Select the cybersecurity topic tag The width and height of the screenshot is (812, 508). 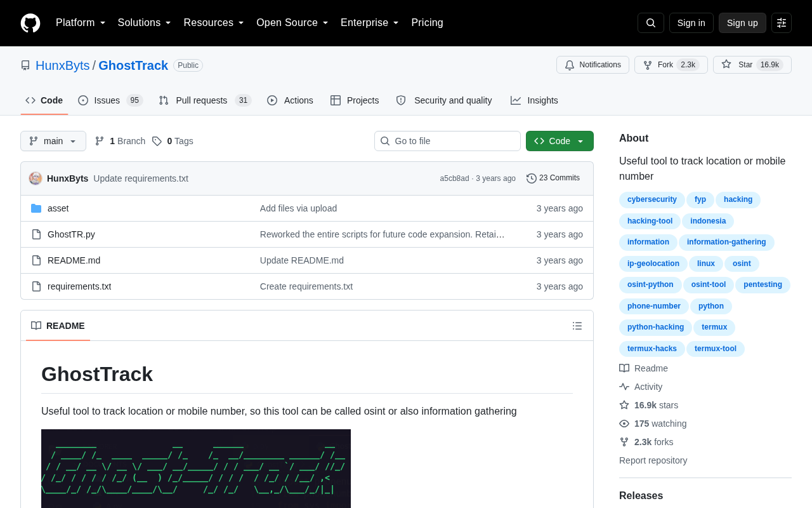[652, 199]
